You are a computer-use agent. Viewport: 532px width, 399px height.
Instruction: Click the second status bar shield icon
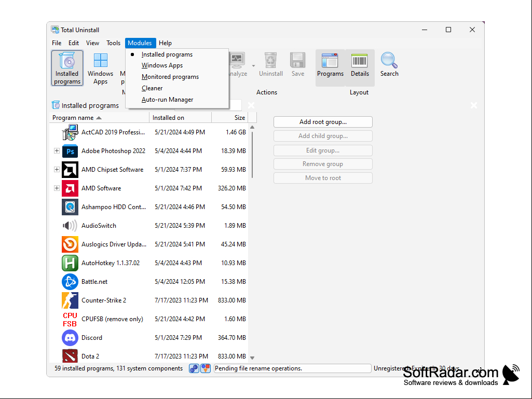206,368
